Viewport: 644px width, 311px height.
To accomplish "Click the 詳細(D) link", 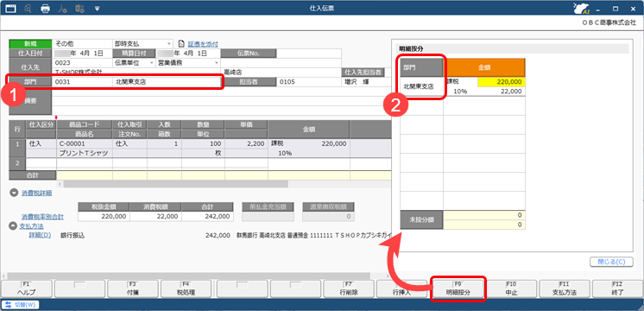I will tap(40, 235).
